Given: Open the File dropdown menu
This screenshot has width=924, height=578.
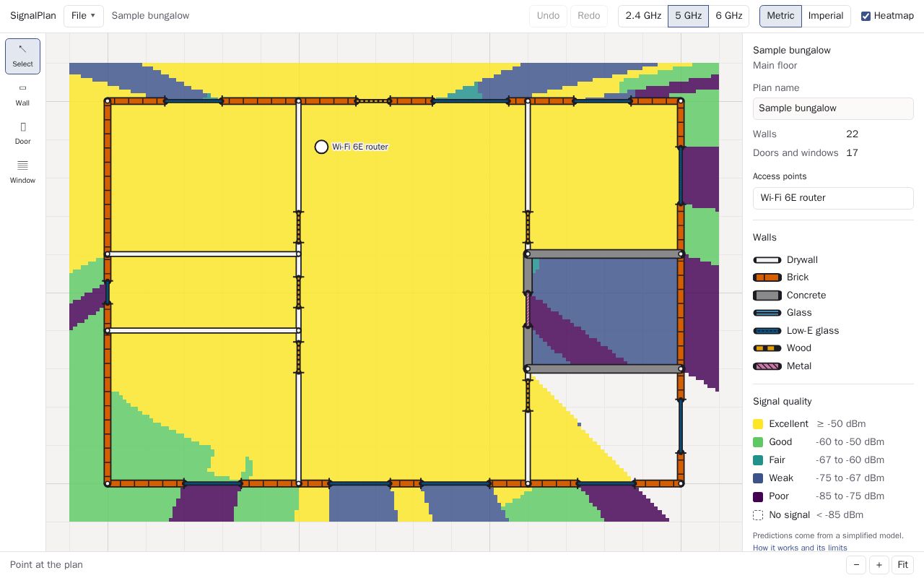Looking at the screenshot, I should pyautogui.click(x=84, y=16).
